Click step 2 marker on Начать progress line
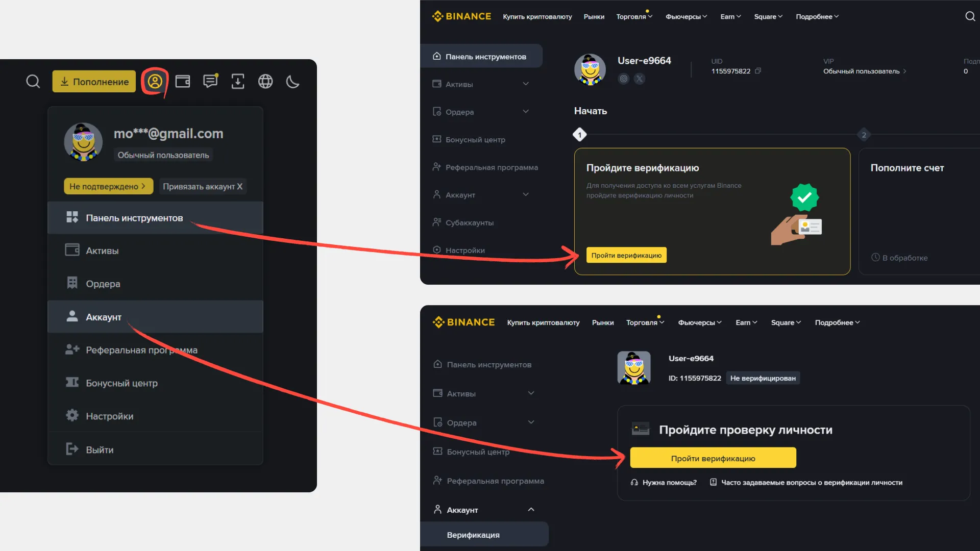The width and height of the screenshot is (980, 551). pos(864,135)
